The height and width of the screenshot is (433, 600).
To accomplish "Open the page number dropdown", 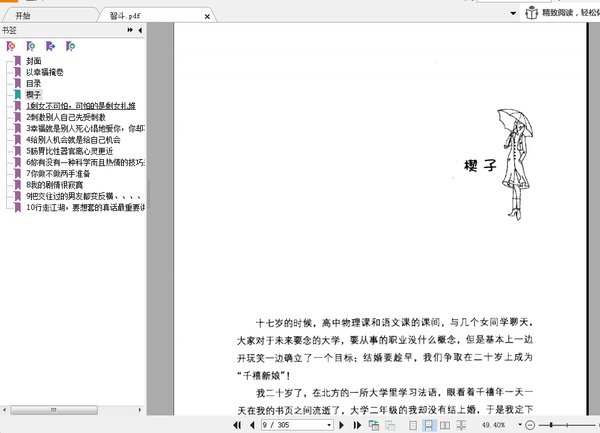I will pos(329,425).
